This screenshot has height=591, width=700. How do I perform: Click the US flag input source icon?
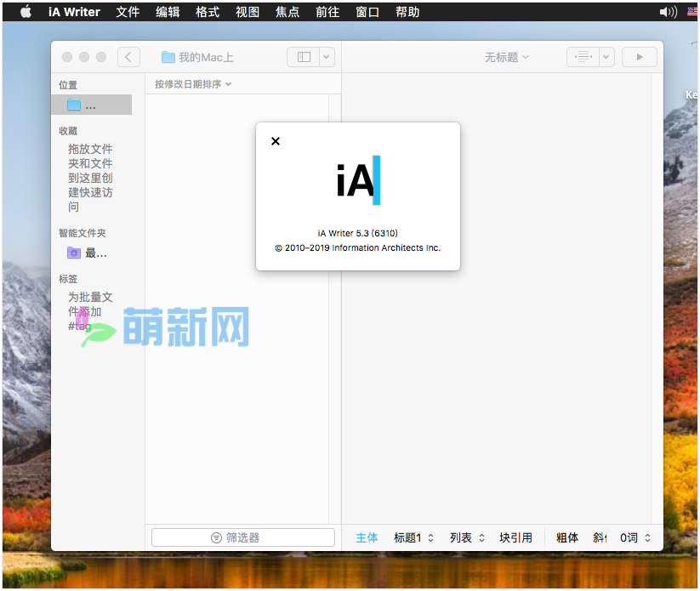coord(692,12)
